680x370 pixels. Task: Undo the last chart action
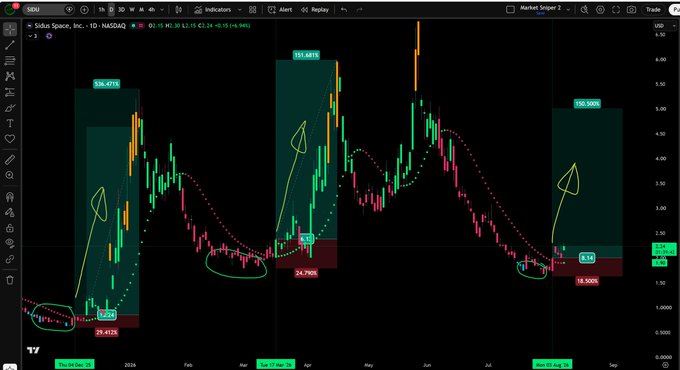[x=344, y=10]
